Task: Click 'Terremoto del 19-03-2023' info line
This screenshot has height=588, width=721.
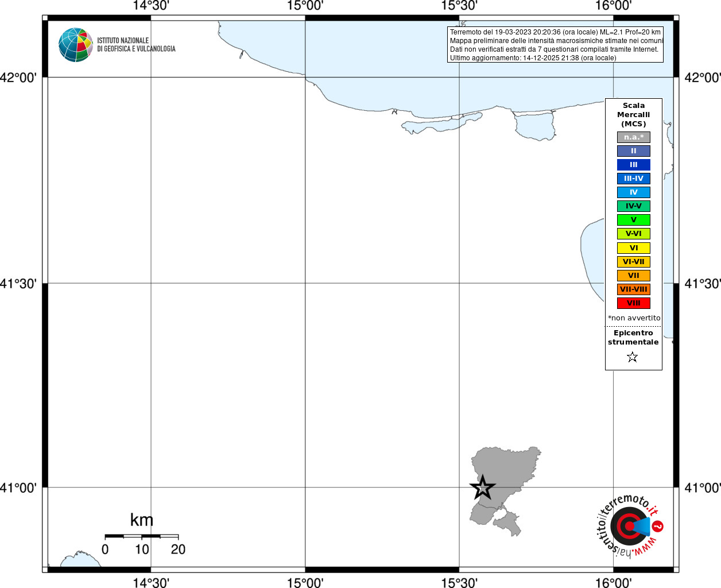Action: [555, 32]
